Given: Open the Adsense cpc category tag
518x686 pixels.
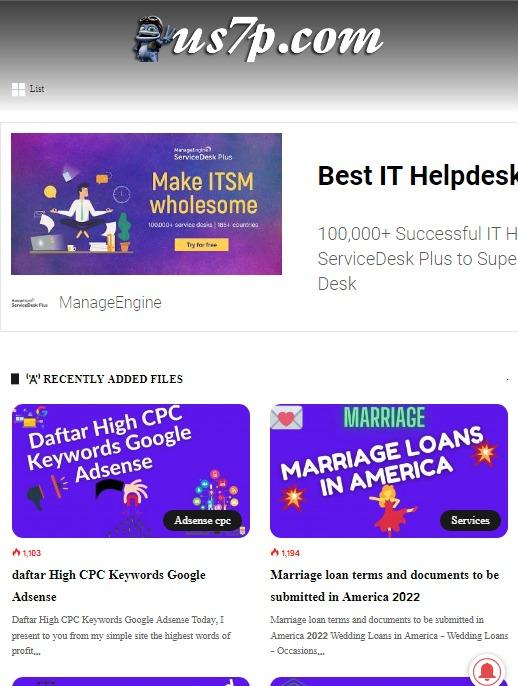Looking at the screenshot, I should [202, 520].
